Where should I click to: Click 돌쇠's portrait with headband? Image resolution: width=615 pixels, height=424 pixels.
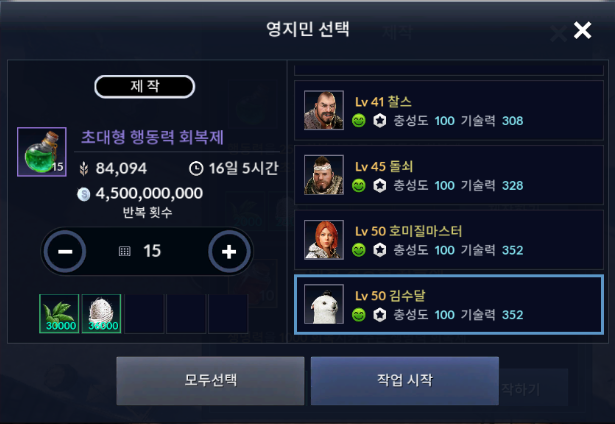pos(324,175)
